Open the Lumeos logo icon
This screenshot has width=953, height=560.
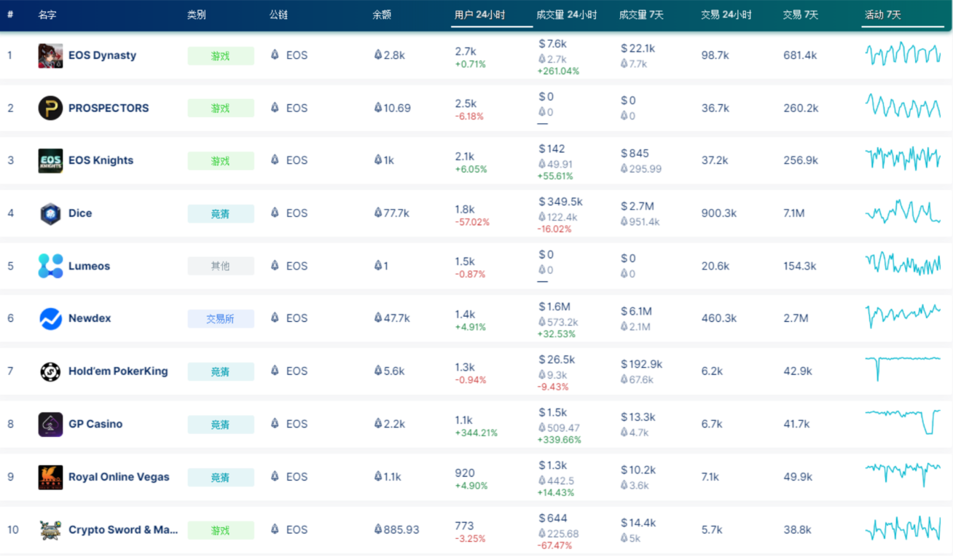tap(50, 266)
